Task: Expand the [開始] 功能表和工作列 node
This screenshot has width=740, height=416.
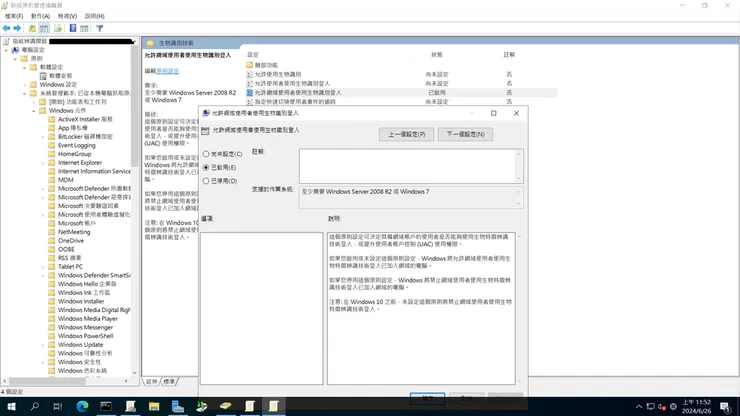Action: pyautogui.click(x=34, y=102)
